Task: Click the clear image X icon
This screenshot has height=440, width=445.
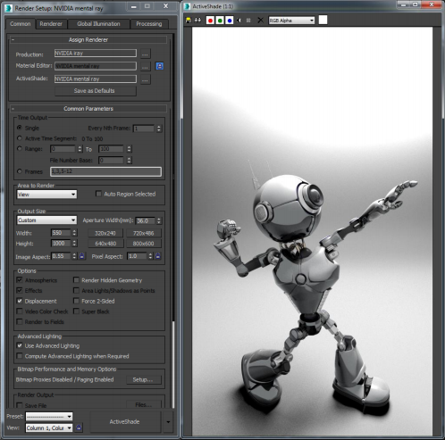Action: (x=260, y=20)
